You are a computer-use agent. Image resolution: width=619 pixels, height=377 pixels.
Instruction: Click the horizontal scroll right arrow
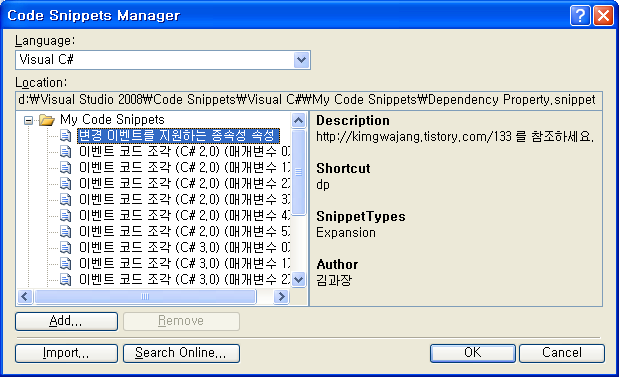click(x=281, y=296)
